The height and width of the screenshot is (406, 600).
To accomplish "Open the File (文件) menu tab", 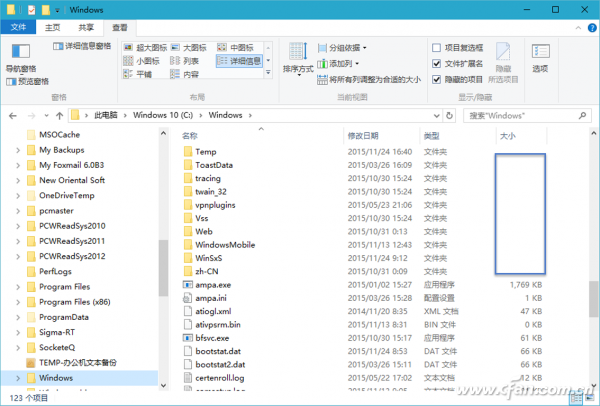I will pyautogui.click(x=18, y=27).
